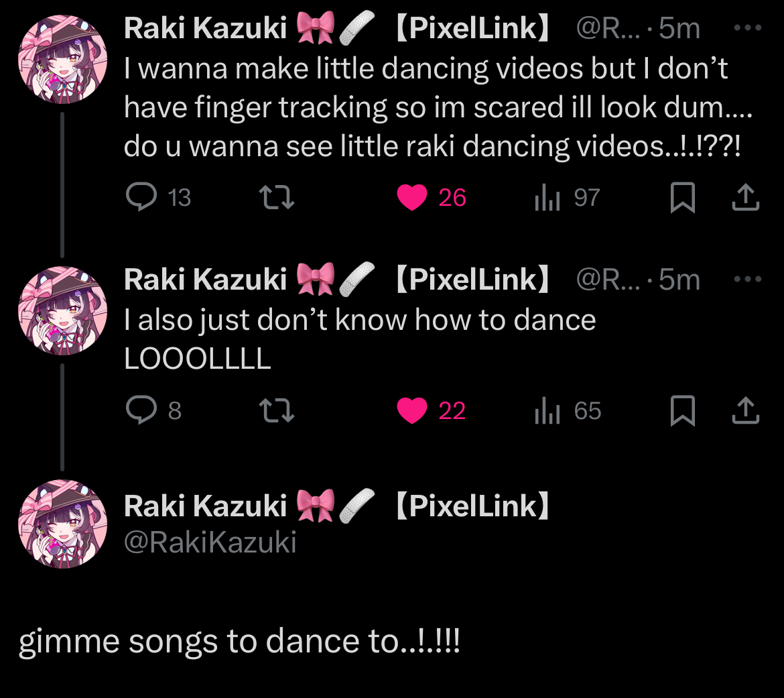Select the 'gimme songs to dance to' tweet text

point(239,642)
